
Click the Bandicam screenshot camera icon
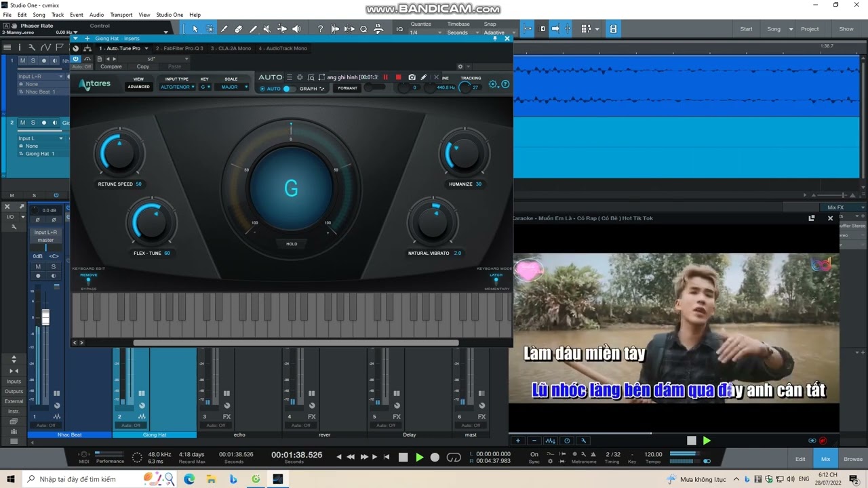(x=412, y=77)
